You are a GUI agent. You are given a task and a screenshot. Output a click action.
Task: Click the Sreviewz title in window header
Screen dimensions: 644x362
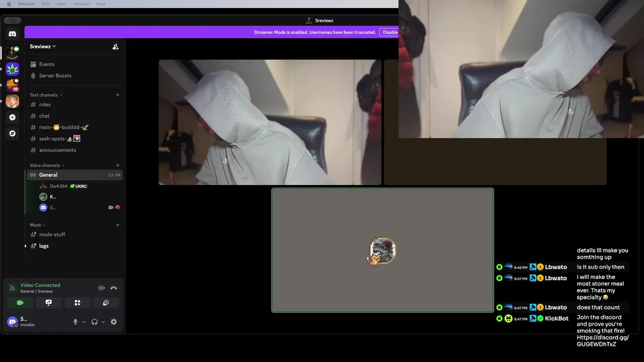[x=324, y=21]
